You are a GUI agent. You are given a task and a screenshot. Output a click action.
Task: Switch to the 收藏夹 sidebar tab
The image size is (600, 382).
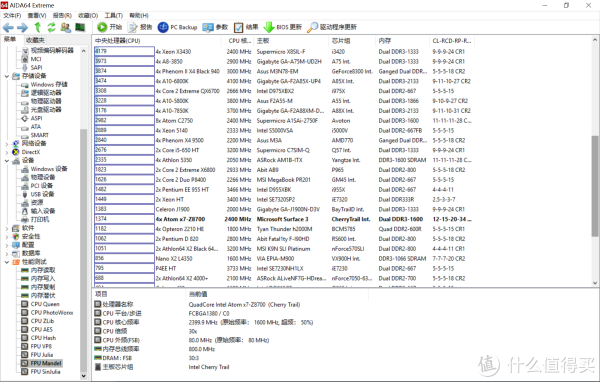tap(35, 40)
